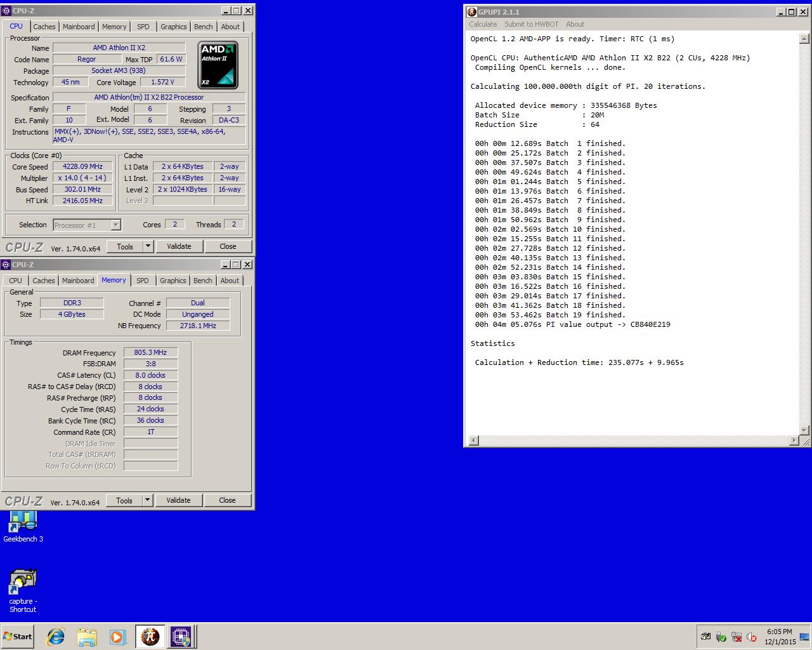The image size is (812, 650).
Task: Click Tools button in top CPU-Z window
Action: pyautogui.click(x=125, y=246)
